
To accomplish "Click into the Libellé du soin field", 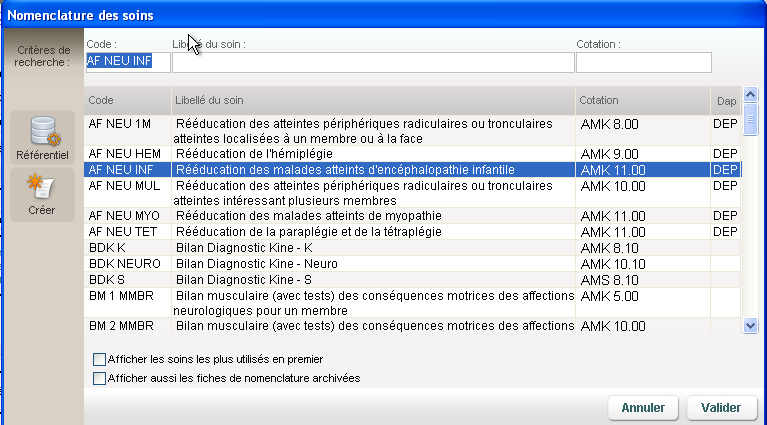I will tap(373, 62).
